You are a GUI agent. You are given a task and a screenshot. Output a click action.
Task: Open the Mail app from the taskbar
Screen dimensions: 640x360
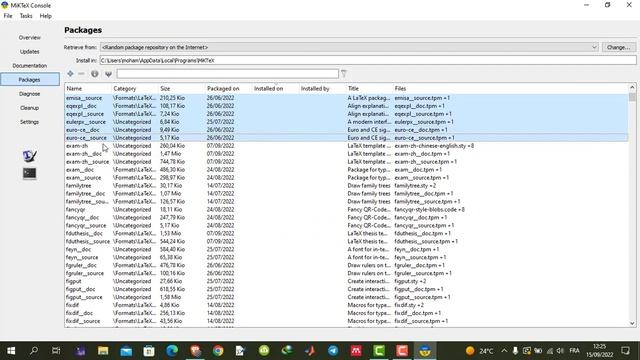126,351
